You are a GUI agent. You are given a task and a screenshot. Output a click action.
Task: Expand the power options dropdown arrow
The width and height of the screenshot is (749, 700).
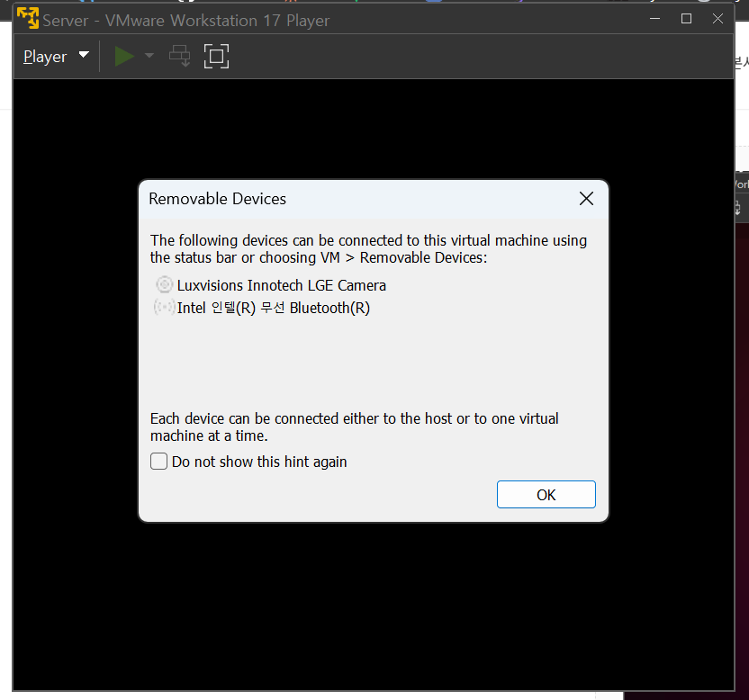(x=149, y=56)
